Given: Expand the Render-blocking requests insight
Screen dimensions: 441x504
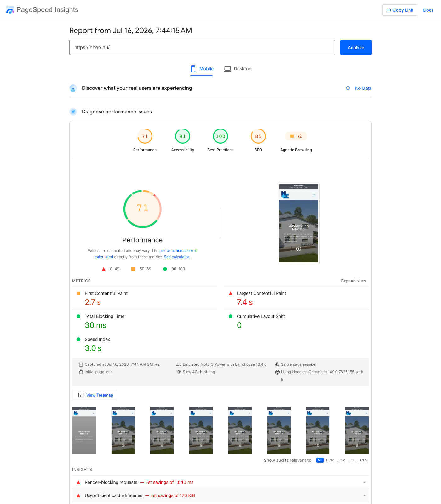Looking at the screenshot, I should coord(220,482).
